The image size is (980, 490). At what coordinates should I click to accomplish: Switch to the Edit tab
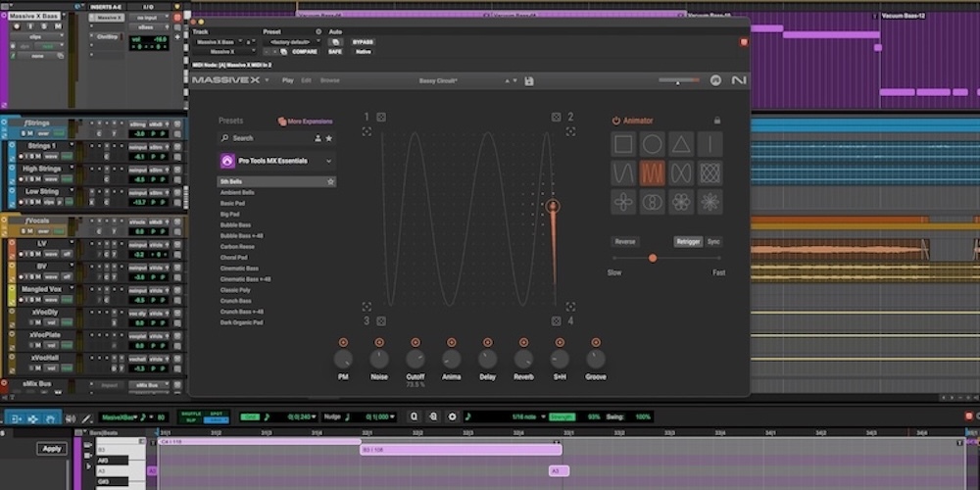(306, 80)
